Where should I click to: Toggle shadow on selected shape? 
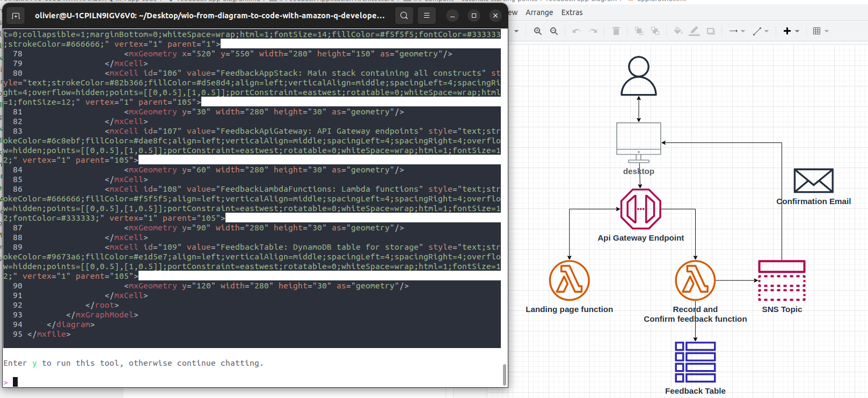point(711,31)
